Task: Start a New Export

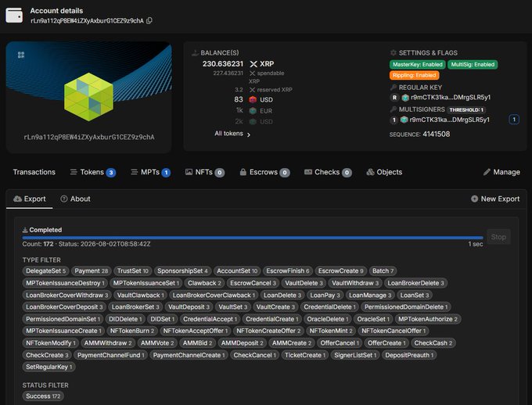Action: (495, 199)
